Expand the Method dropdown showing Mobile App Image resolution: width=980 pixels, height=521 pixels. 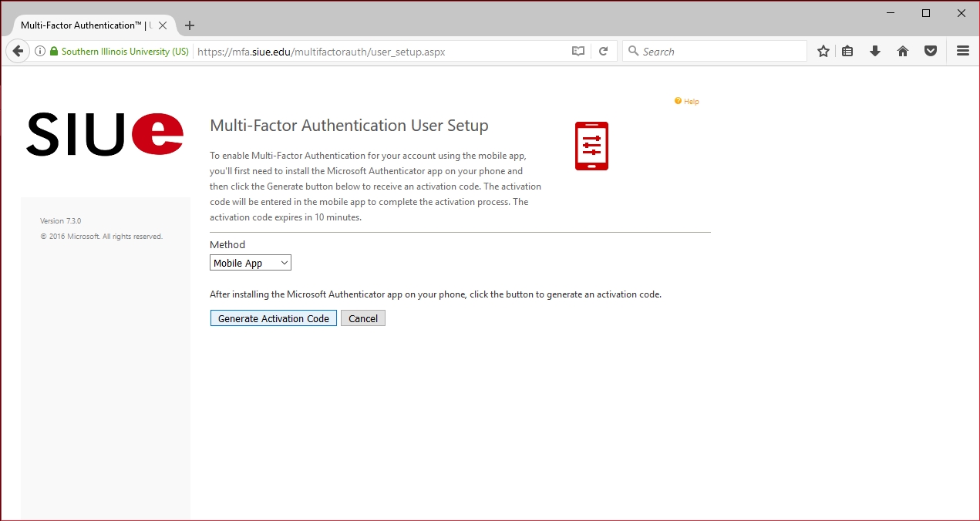(251, 264)
